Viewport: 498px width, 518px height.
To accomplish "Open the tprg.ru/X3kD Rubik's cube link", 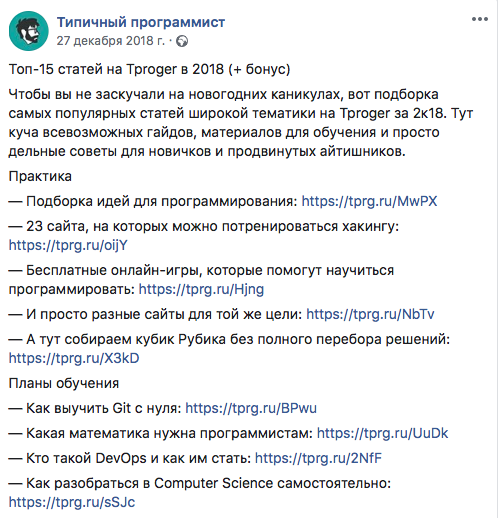I will [74, 358].
